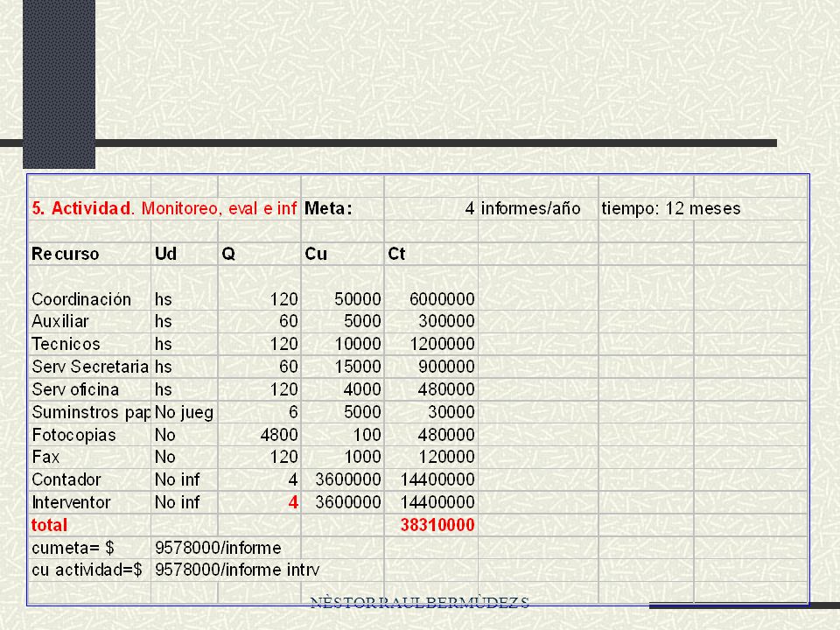Select the quantity '4800' for Fotocopias
Image resolution: width=840 pixels, height=630 pixels.
click(x=279, y=435)
